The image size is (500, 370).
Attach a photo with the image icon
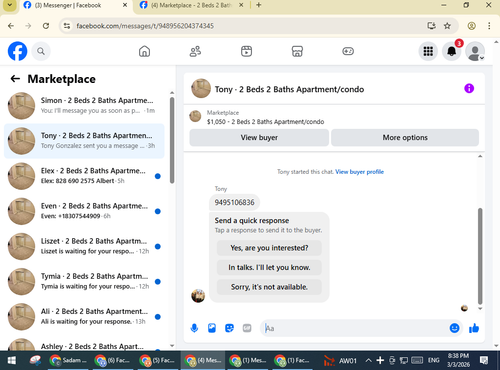pos(212,328)
